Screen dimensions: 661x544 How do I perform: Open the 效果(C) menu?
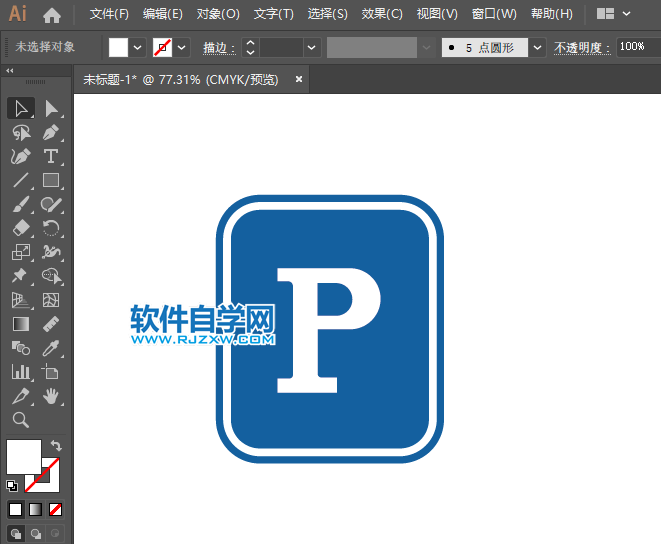coord(382,14)
